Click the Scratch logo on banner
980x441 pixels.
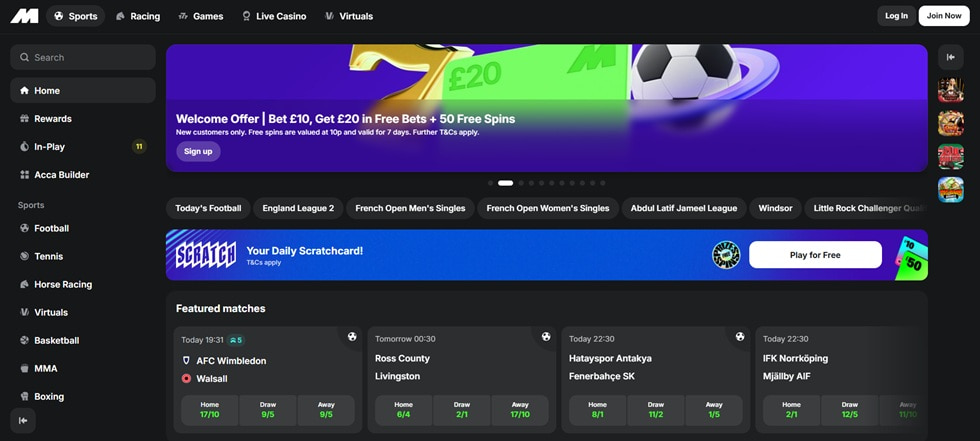click(x=206, y=255)
